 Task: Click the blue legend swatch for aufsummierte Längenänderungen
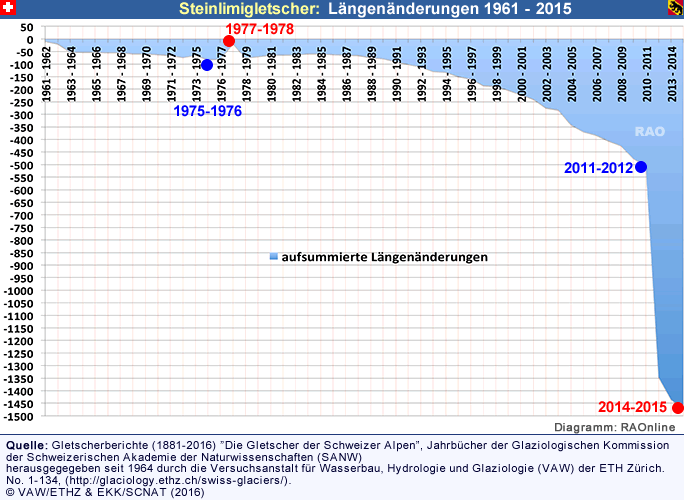[273, 258]
